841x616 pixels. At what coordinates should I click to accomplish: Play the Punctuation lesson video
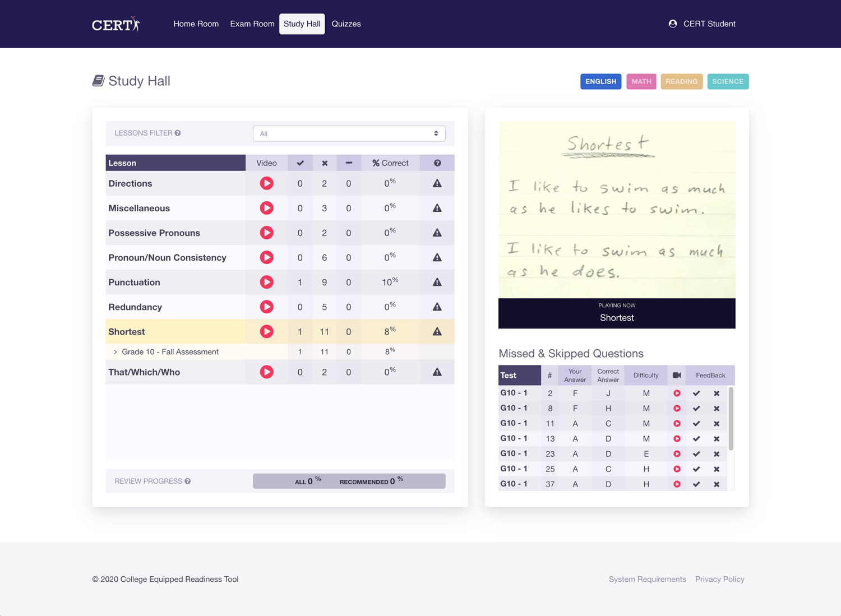tap(266, 282)
